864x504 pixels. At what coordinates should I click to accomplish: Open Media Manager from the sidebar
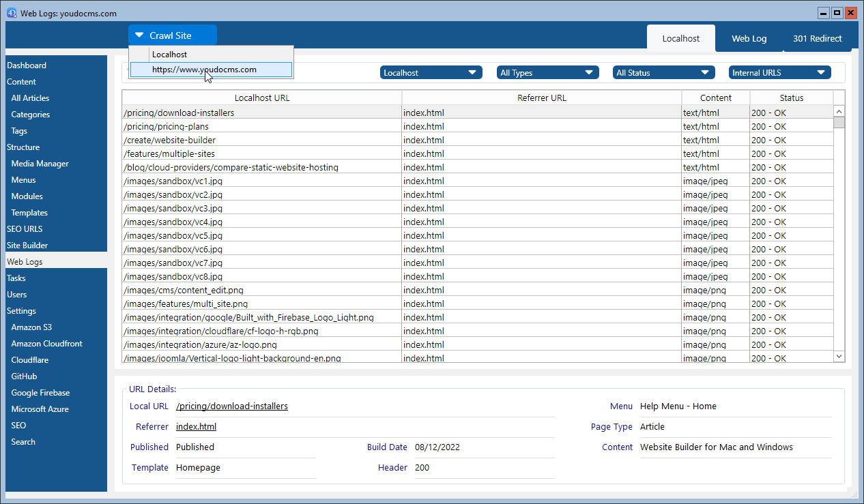pos(40,164)
